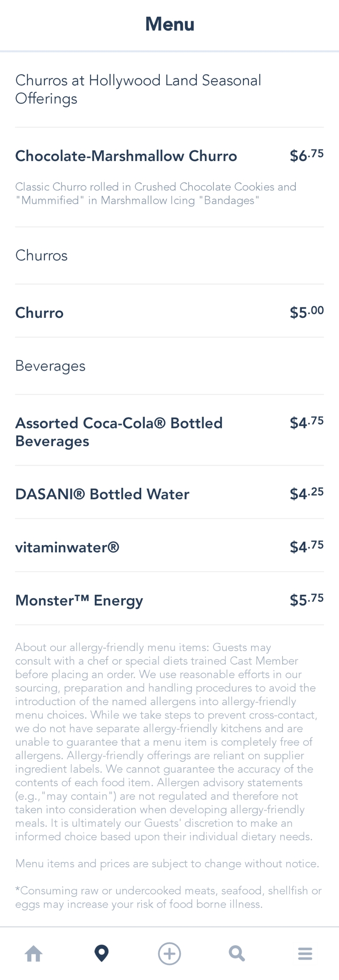Click the allergy-friendly menu items disclaimer
This screenshot has height=980, width=339.
click(x=166, y=742)
